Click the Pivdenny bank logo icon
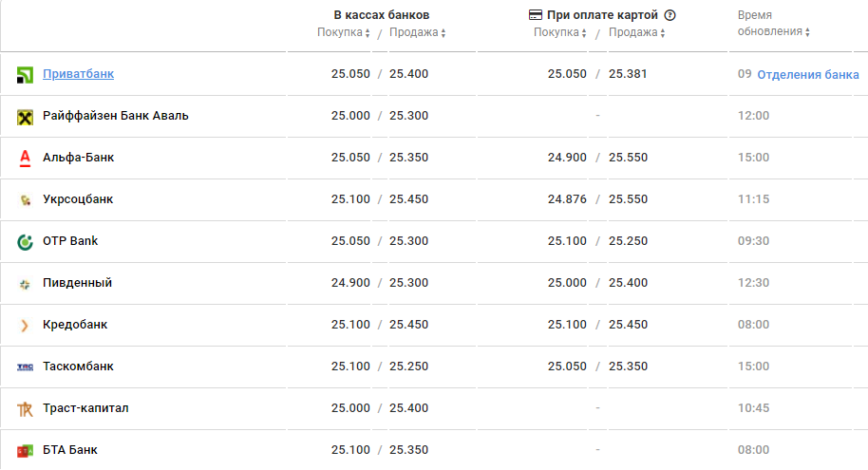The width and height of the screenshot is (868, 470). 26,283
